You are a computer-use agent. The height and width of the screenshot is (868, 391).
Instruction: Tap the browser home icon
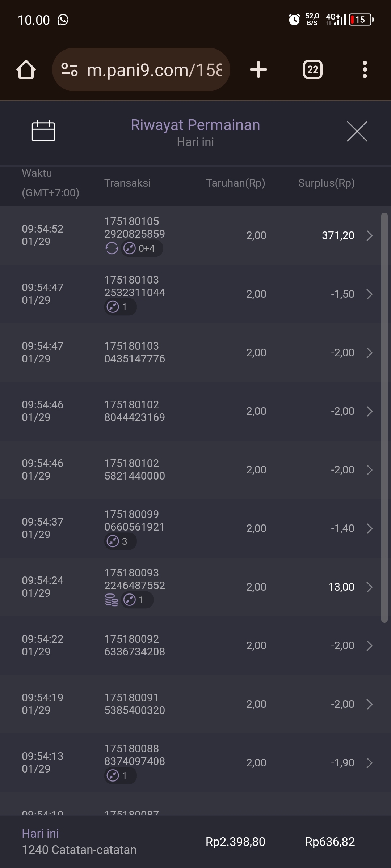pos(26,69)
